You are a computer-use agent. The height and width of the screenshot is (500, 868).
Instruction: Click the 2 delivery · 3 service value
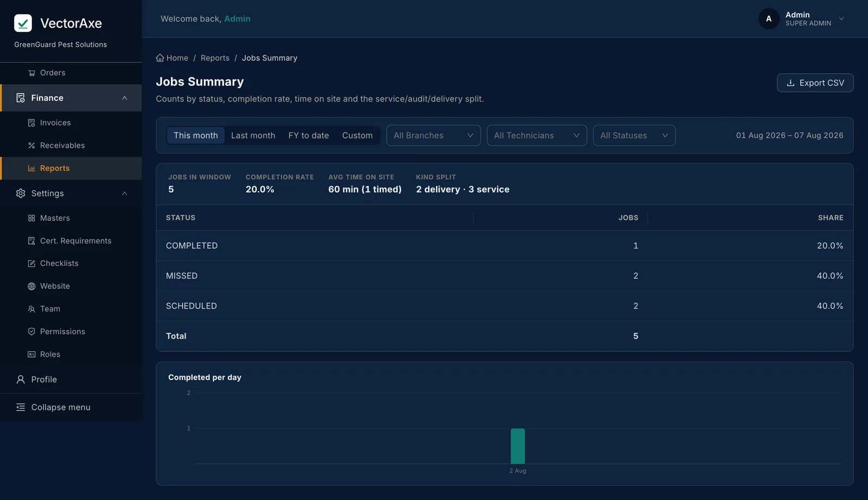pos(463,189)
